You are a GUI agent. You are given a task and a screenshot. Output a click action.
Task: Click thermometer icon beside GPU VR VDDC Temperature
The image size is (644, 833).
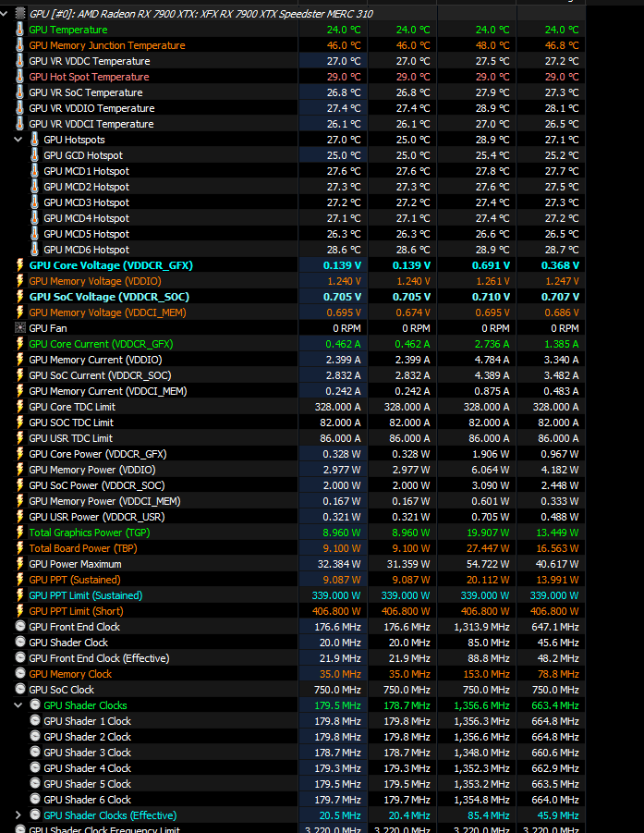pyautogui.click(x=19, y=61)
